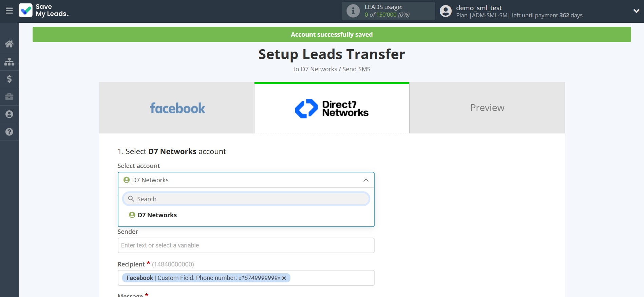Select the Direct7 Networks tab
This screenshot has width=644, height=297.
pyautogui.click(x=332, y=109)
